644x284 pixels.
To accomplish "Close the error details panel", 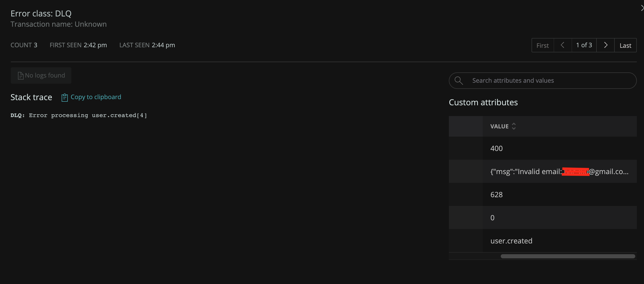I will (x=642, y=8).
